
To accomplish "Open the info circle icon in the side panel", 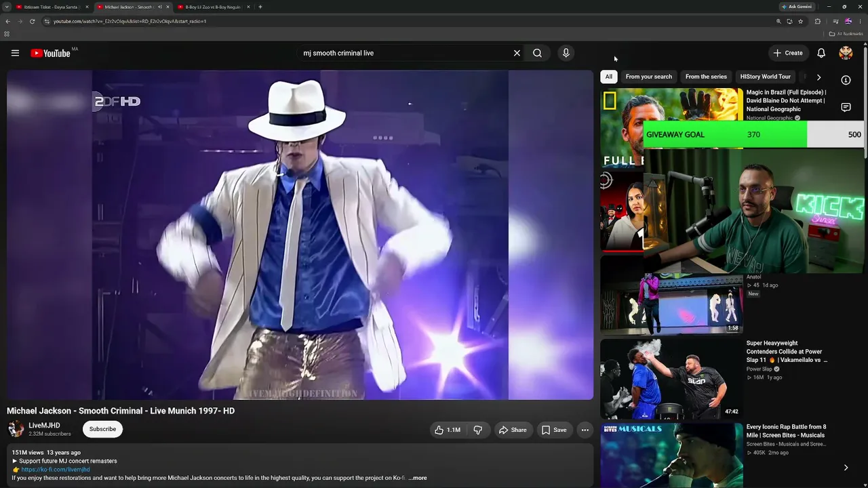I will coord(846,80).
